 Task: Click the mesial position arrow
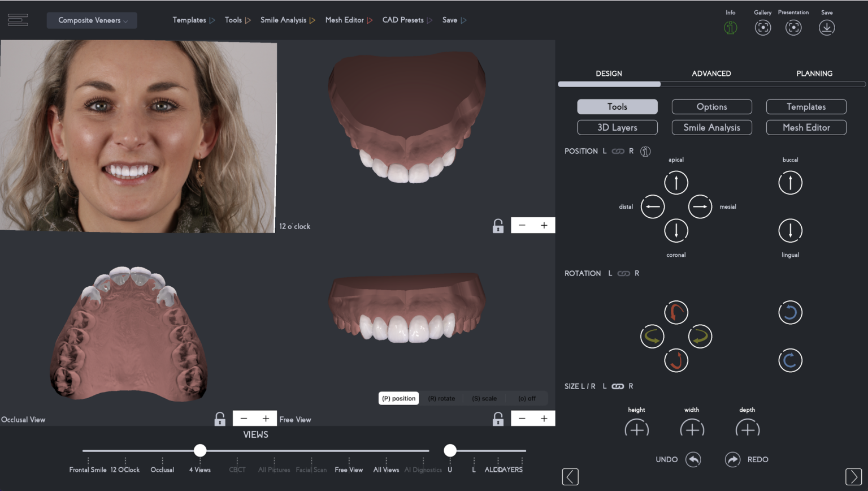click(x=700, y=206)
